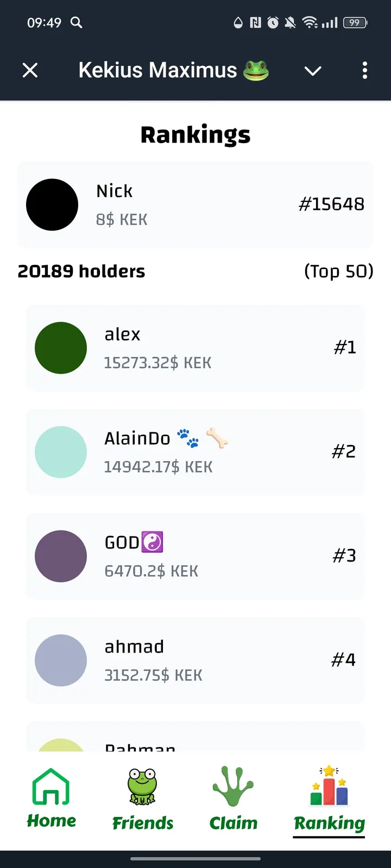Tap the 20189 holders count
This screenshot has height=868, width=391.
81,271
